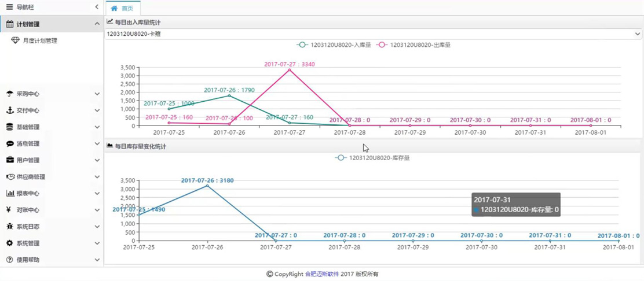Collapse the sidebar with the left arrow
644x281 pixels.
pyautogui.click(x=97, y=7)
